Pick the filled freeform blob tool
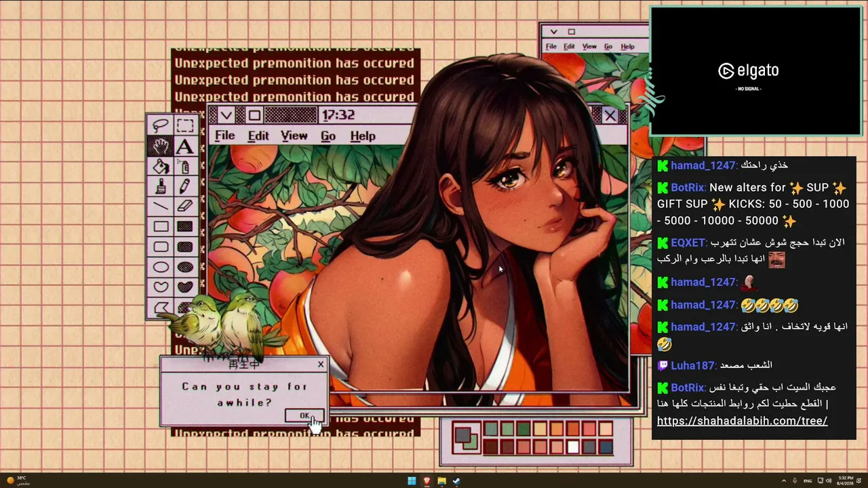Viewport: 868px width, 488px height. [x=184, y=287]
